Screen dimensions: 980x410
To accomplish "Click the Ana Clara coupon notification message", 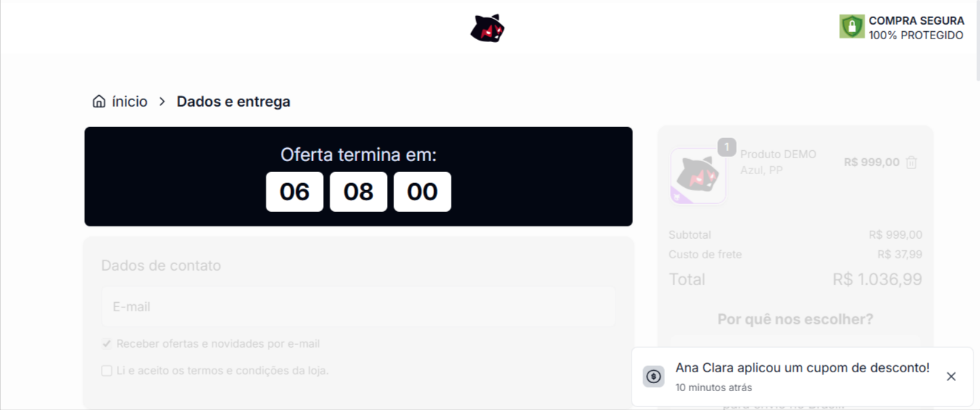I will [x=802, y=368].
